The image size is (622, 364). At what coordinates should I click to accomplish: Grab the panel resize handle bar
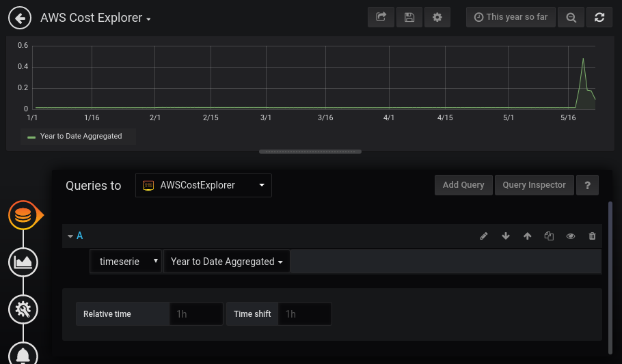(310, 152)
